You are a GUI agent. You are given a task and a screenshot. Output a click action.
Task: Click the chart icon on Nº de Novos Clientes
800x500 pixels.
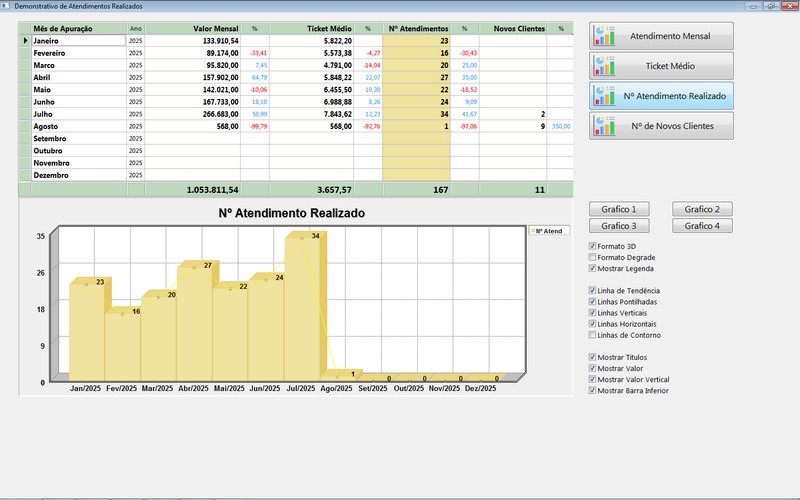pyautogui.click(x=604, y=126)
